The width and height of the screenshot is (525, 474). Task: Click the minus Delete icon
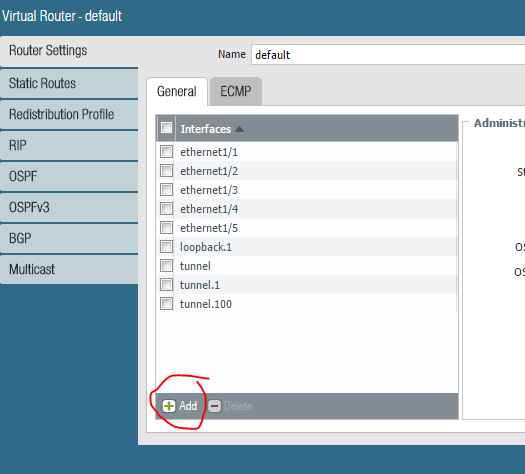[214, 406]
